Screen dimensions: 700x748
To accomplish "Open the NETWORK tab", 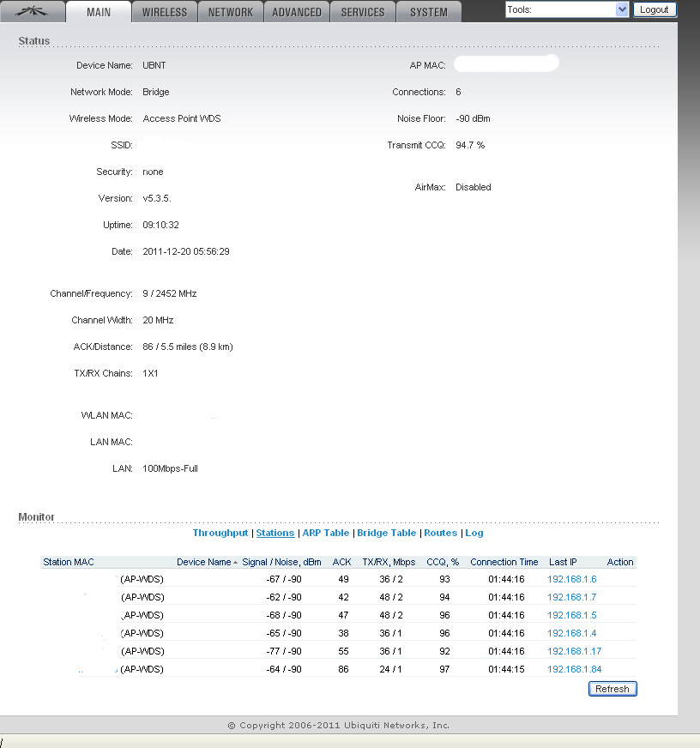I will 231,12.
